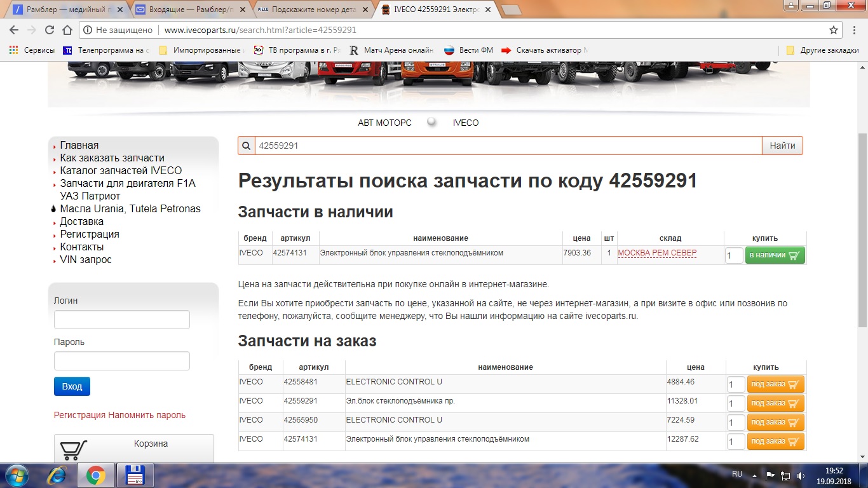Open Другие закладки folder
Viewport: 868px width, 488px height.
tap(822, 50)
